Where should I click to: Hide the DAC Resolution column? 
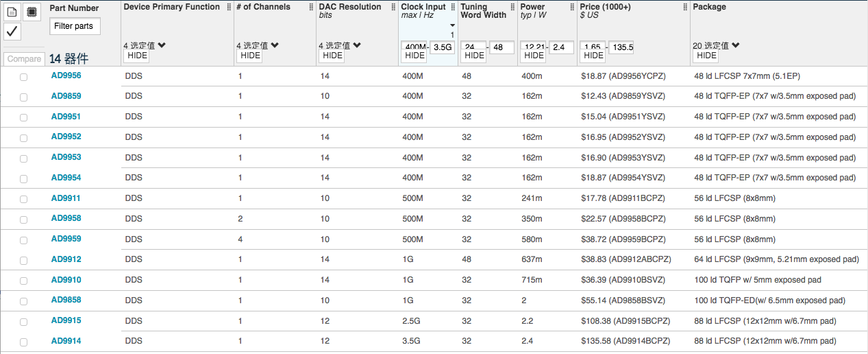coord(332,56)
